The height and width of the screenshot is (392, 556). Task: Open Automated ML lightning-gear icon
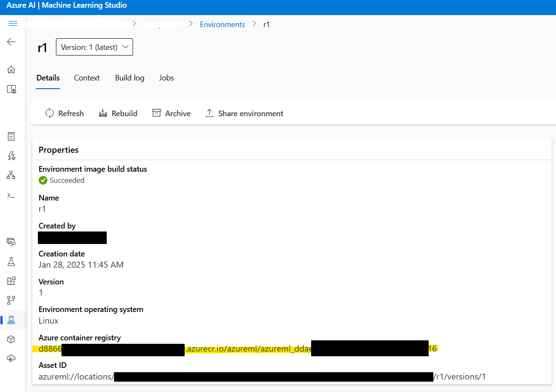pyautogui.click(x=12, y=156)
